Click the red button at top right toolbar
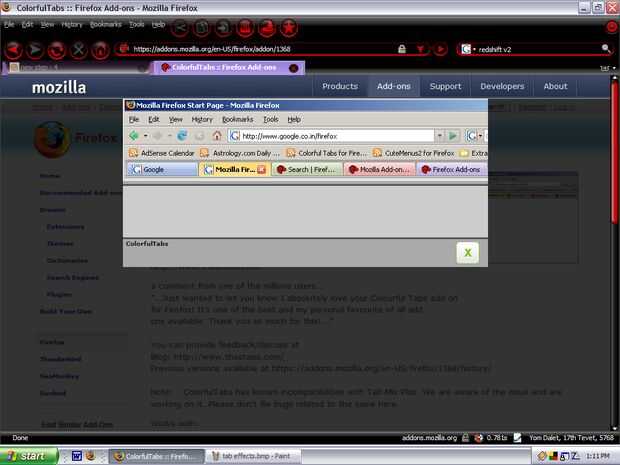 coord(612,27)
